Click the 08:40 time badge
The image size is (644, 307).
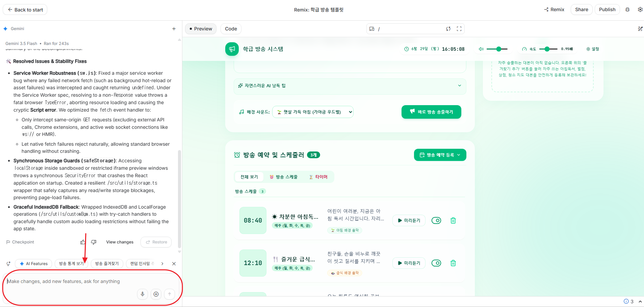(x=253, y=220)
